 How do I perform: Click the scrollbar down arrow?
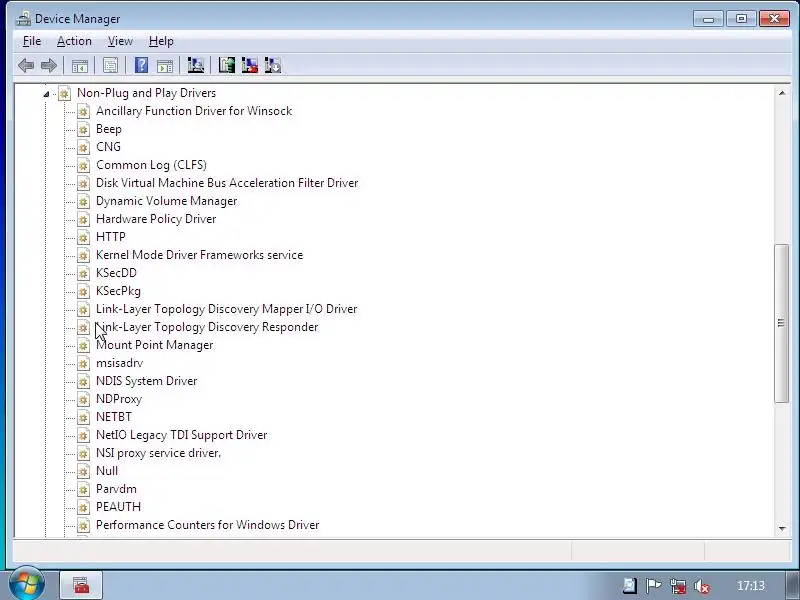pos(782,529)
